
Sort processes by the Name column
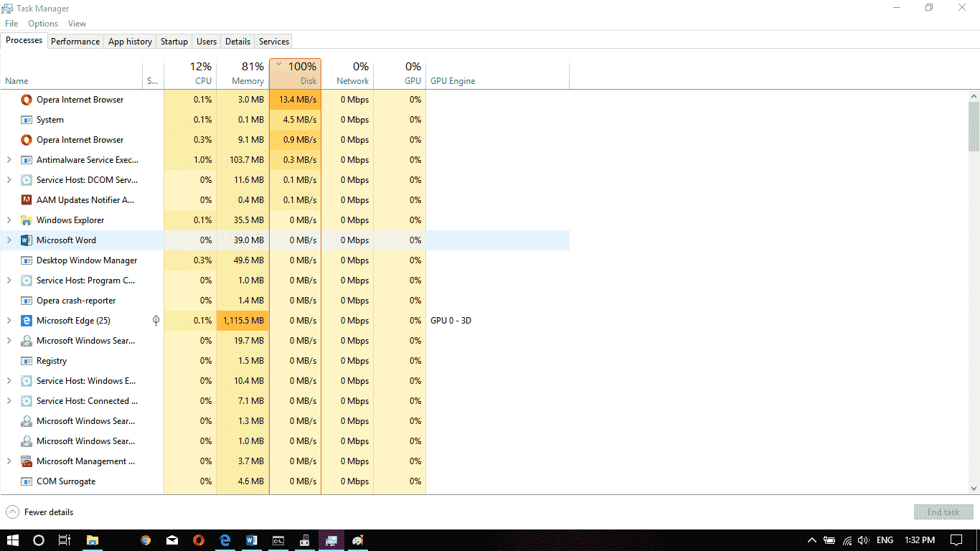coord(72,74)
